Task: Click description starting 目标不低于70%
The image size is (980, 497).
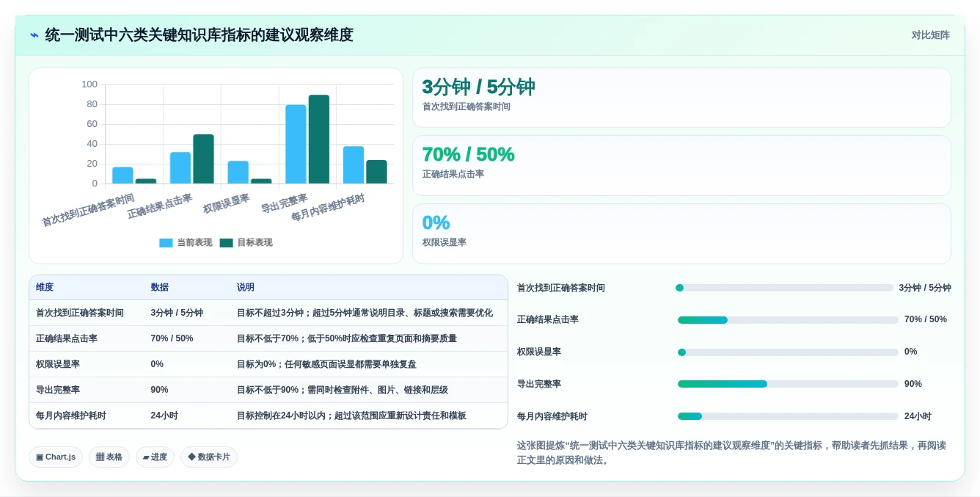Action: pos(346,338)
